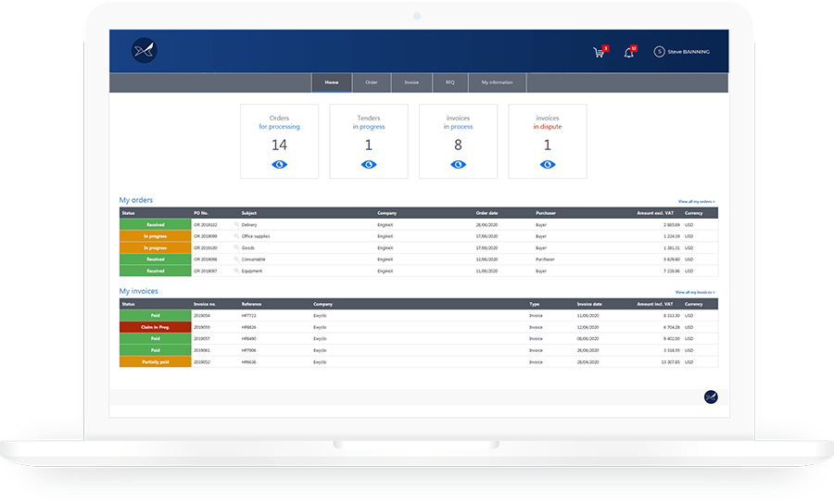Viewport: 834px width, 504px height.
Task: Click the My invoices section heading
Action: [x=138, y=291]
